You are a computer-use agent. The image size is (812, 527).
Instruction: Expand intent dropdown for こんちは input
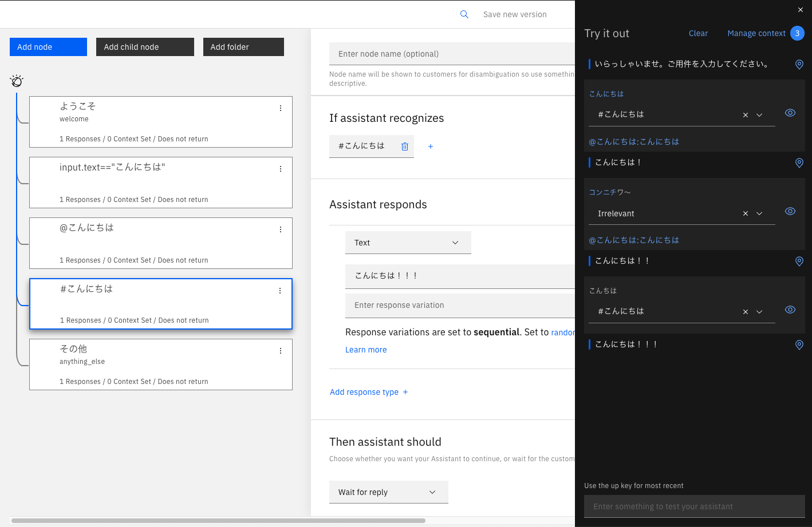coord(759,312)
